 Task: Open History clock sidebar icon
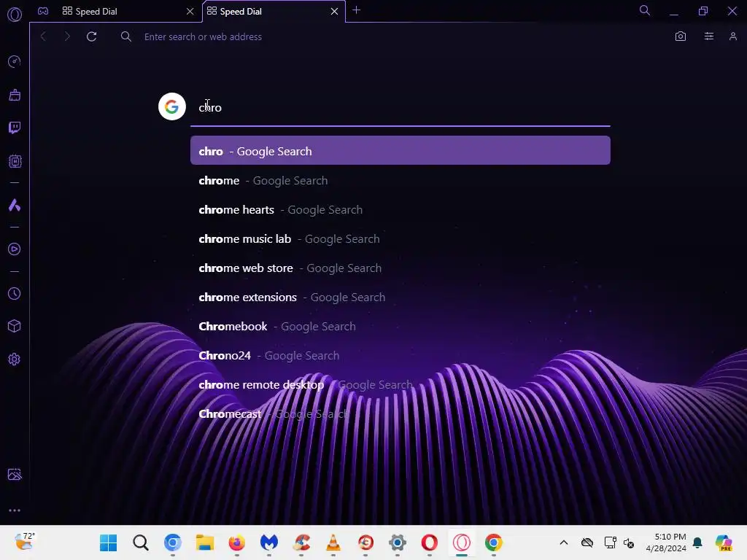(15, 293)
